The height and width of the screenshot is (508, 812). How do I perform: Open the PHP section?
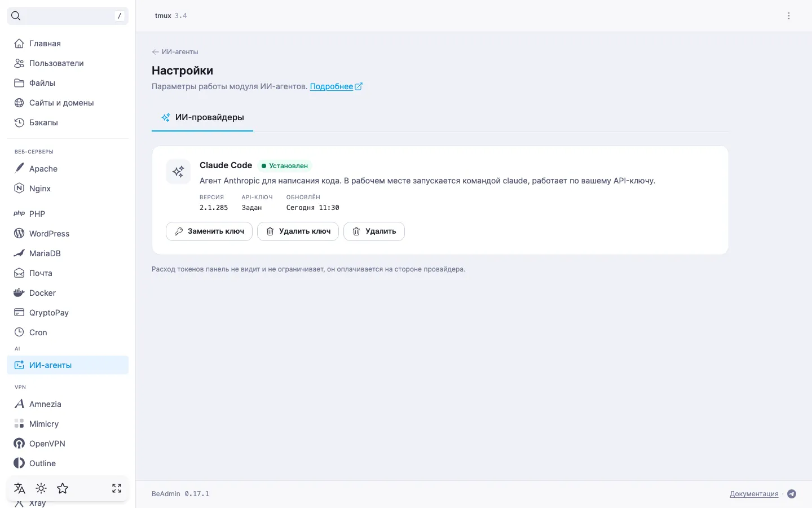tap(68, 214)
